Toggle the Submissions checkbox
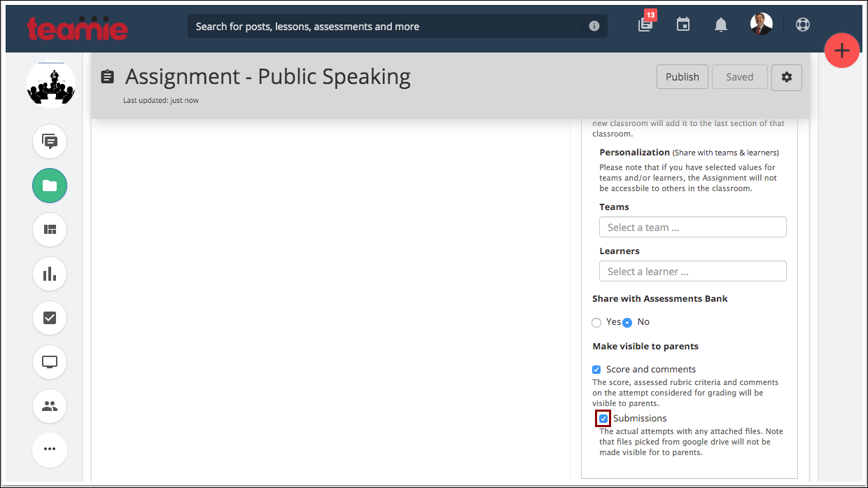868x488 pixels. [x=603, y=419]
